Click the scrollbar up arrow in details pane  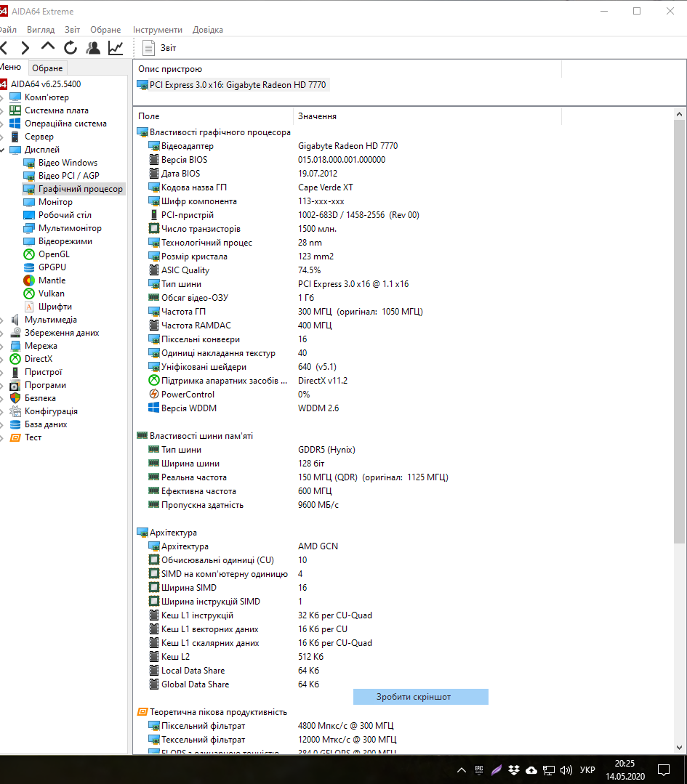(x=679, y=114)
